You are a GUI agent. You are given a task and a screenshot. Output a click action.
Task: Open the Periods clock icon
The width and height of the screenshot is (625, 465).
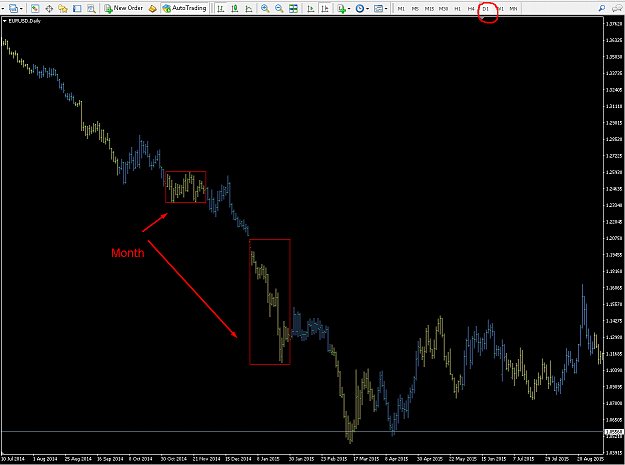[360, 8]
